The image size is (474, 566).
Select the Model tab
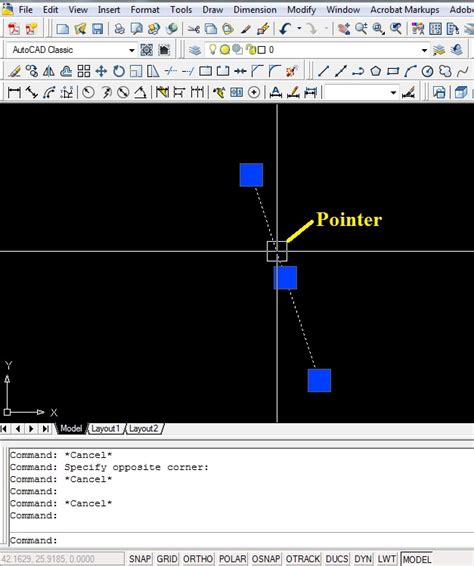[71, 429]
